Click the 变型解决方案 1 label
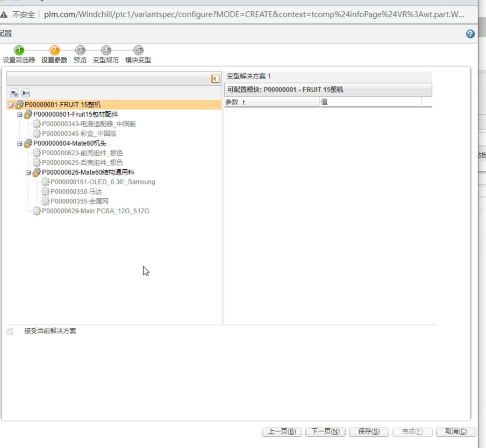This screenshot has height=448, width=486. click(248, 76)
